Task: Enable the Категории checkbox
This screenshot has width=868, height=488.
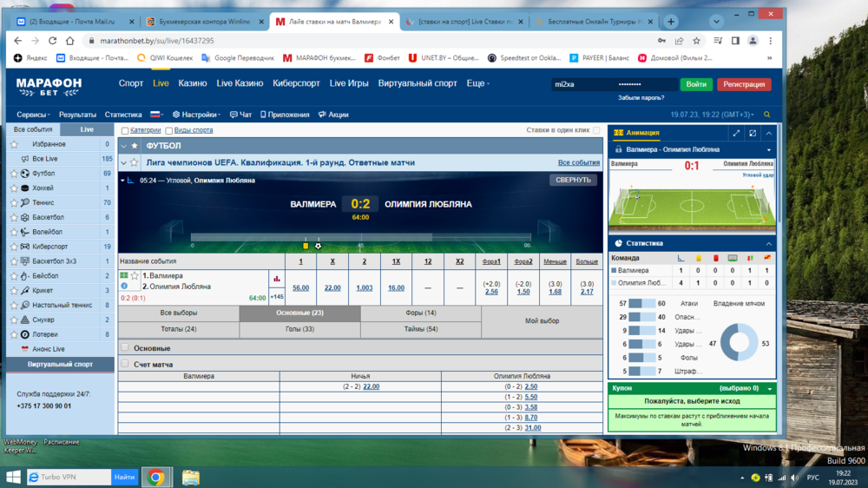Action: (x=125, y=130)
